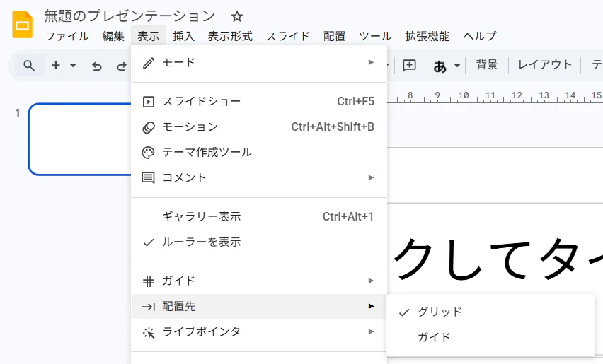
Task: Click the horizontal ruler at mark 10
Action: pos(464,97)
